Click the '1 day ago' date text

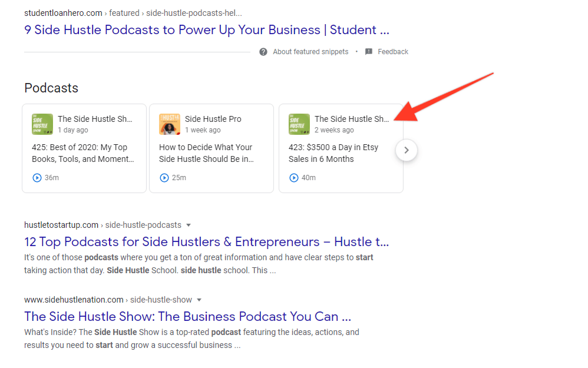[72, 130]
